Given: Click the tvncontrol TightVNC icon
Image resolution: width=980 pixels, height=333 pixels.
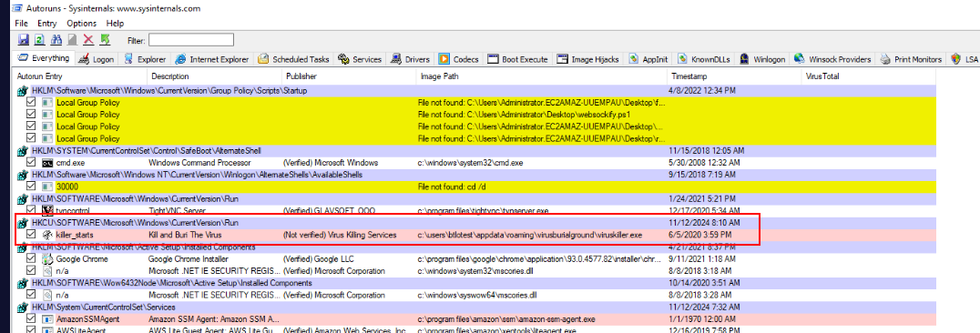Looking at the screenshot, I should (x=46, y=210).
